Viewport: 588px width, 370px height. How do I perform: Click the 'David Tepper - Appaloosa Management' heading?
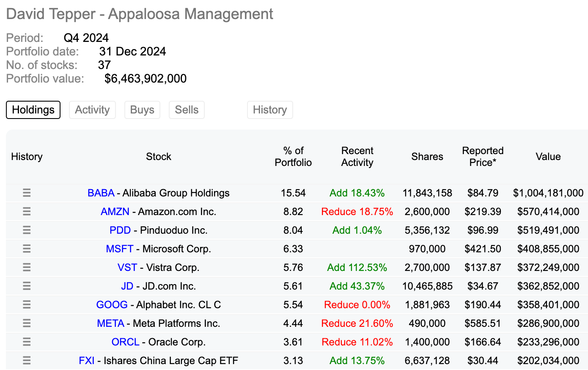coord(140,14)
